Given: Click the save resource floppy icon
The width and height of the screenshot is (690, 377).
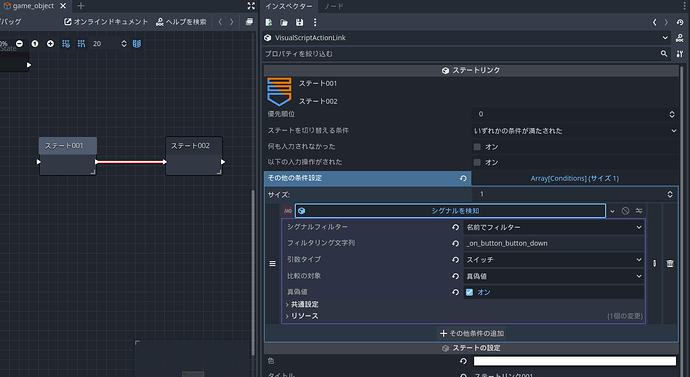Looking at the screenshot, I should (299, 22).
